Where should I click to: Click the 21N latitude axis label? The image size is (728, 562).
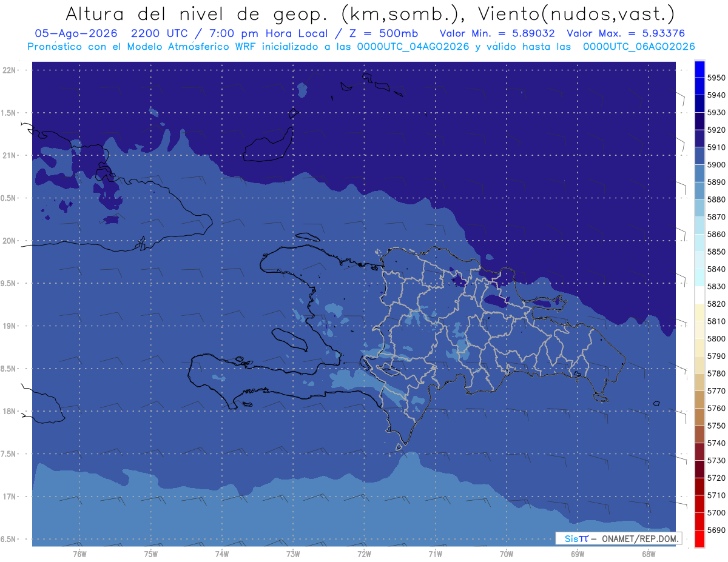coord(10,155)
